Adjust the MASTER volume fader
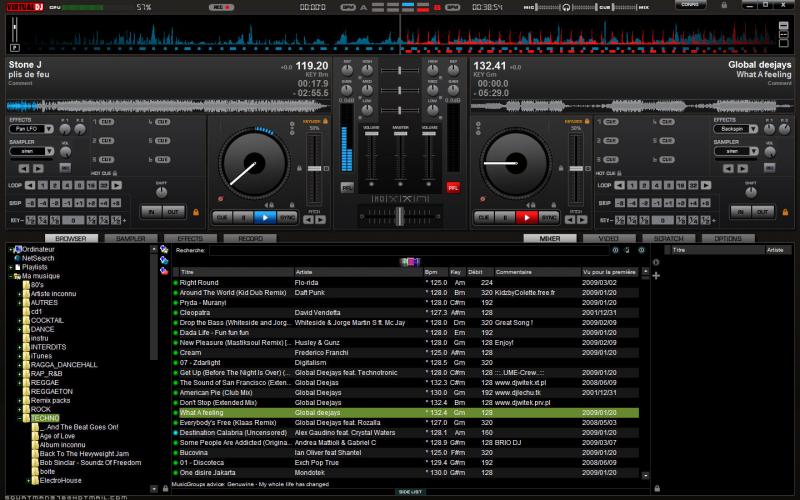This screenshot has width=800, height=500. tap(401, 134)
